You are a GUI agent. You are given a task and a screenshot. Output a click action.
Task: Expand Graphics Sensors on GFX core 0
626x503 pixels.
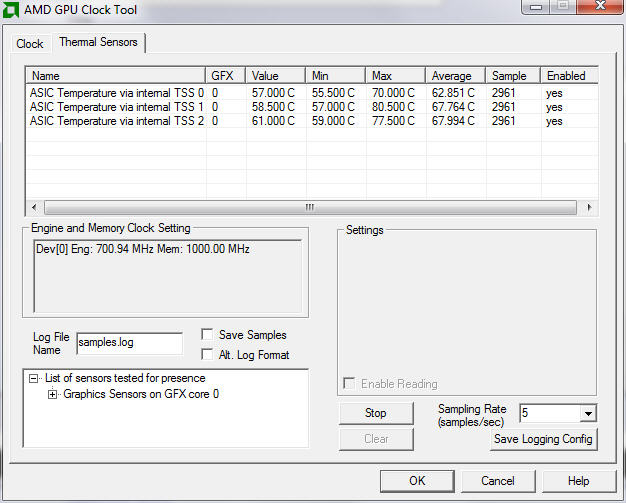[x=52, y=394]
